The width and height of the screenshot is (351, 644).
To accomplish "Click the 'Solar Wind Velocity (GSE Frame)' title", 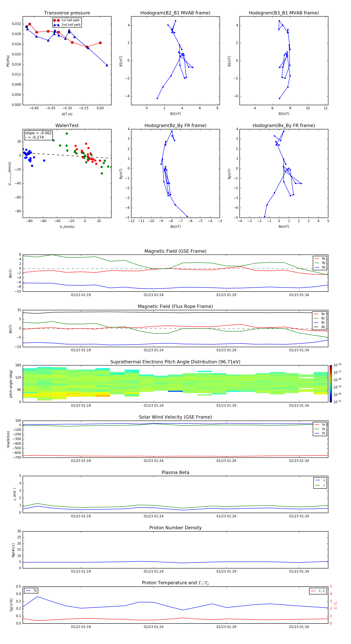I will pyautogui.click(x=175, y=417).
